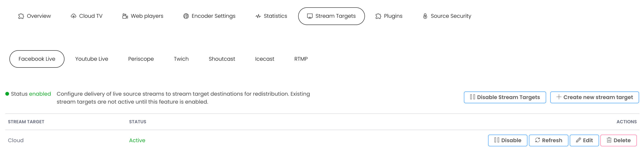Open the Web players tab
The image size is (644, 166).
(x=143, y=16)
